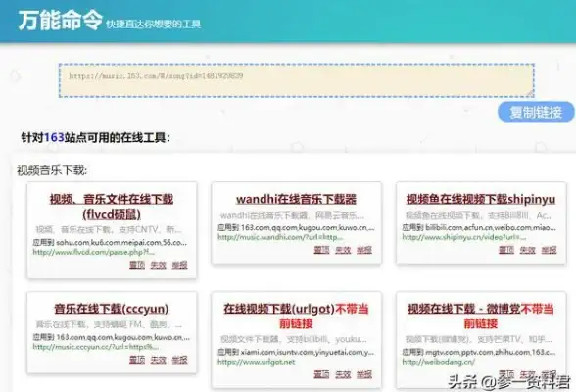Click the music.163.com URL input box
Viewport: 576px width, 392px height.
[297, 80]
